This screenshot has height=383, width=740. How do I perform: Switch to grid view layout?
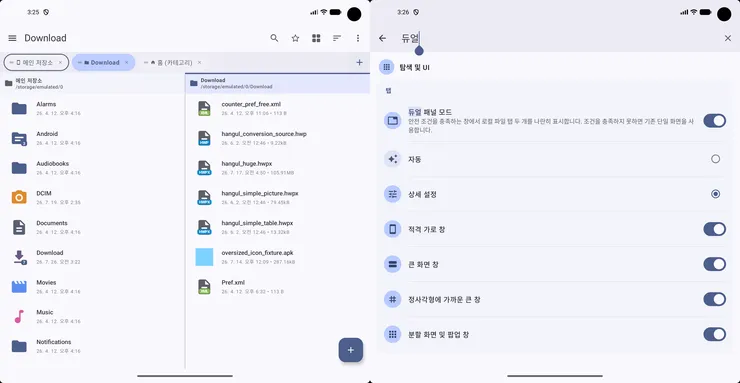[x=316, y=38]
